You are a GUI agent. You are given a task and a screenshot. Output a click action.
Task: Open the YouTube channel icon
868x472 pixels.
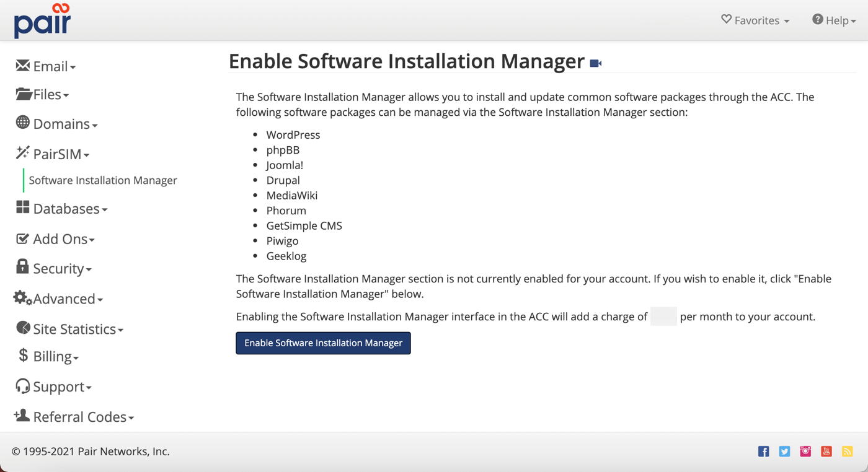point(826,452)
